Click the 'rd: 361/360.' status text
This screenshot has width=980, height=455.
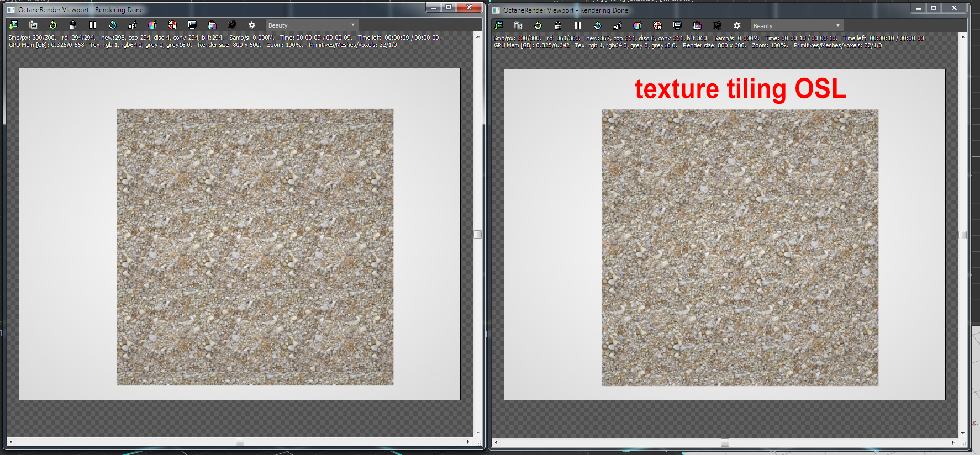(x=563, y=38)
